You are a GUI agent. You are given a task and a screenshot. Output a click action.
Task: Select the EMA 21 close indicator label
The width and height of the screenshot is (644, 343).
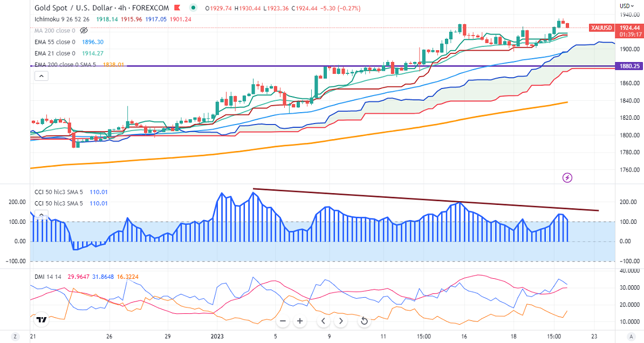(x=55, y=53)
